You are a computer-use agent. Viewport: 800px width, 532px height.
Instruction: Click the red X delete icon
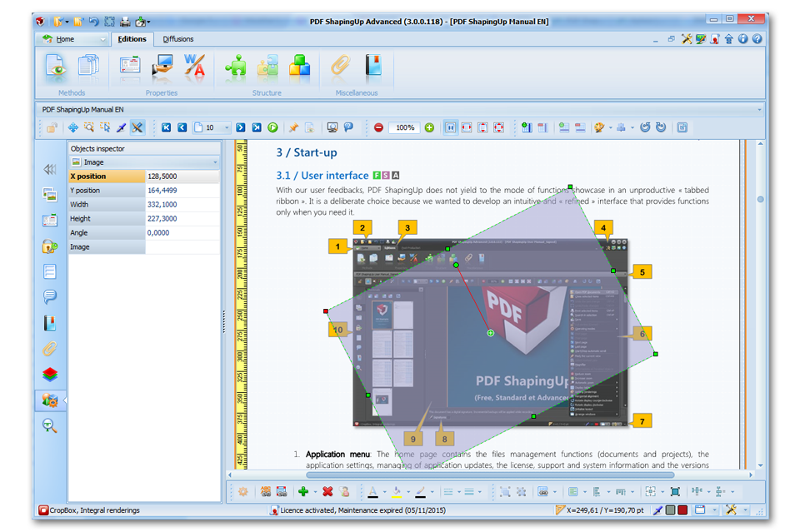(x=327, y=492)
